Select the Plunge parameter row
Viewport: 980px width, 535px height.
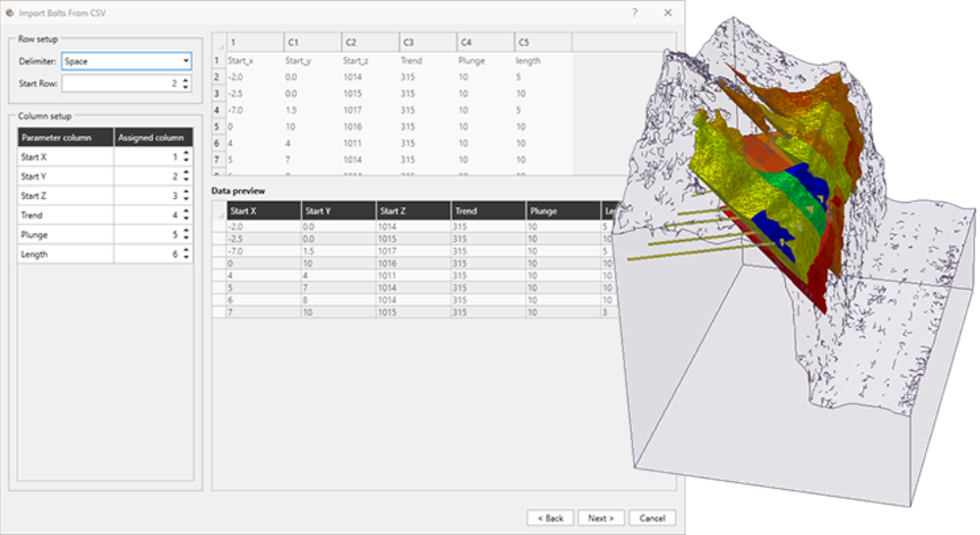pyautogui.click(x=66, y=234)
